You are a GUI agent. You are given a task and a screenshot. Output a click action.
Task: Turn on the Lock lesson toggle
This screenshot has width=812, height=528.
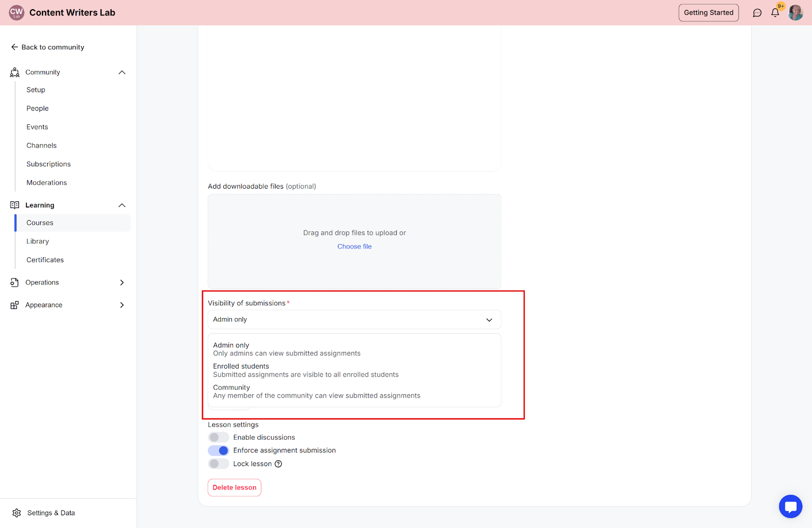218,464
